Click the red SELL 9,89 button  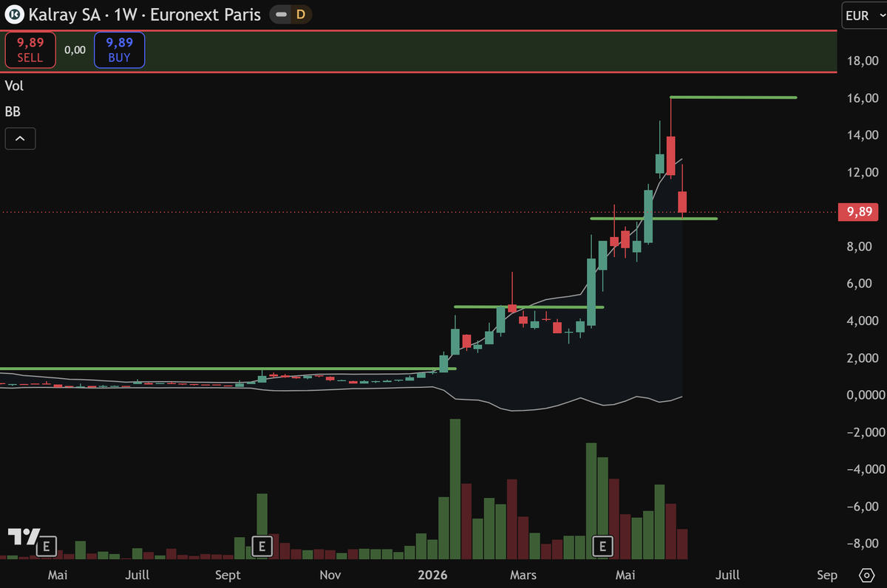(x=30, y=50)
